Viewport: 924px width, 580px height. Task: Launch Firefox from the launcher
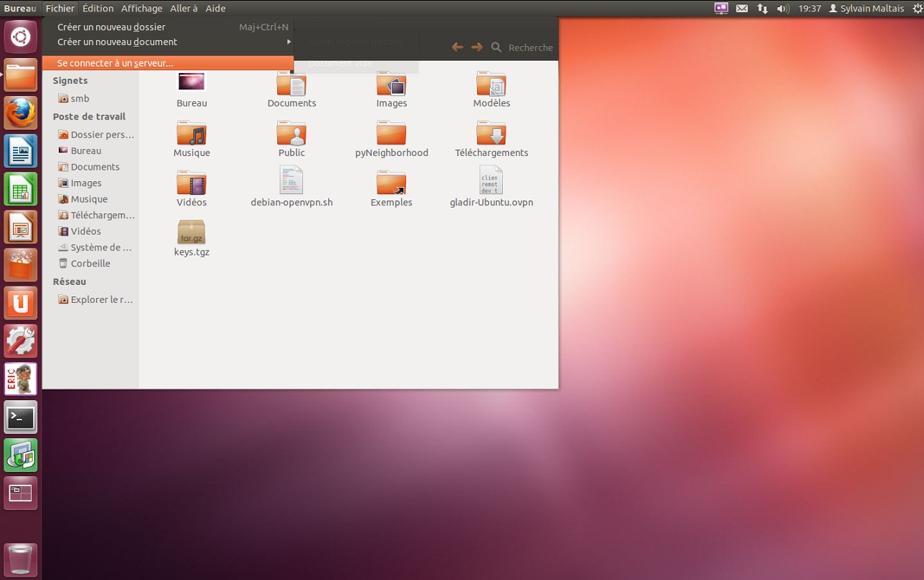tap(20, 113)
